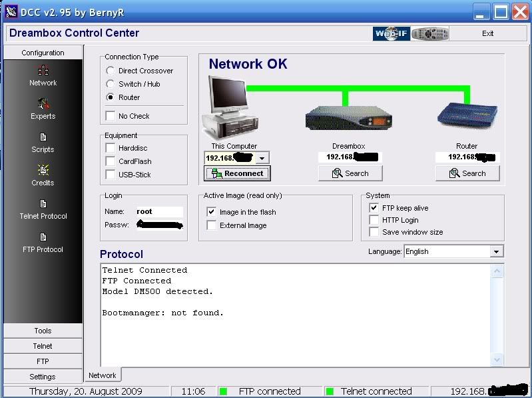Click 'Model DM500 detected.' log line

coord(157,291)
